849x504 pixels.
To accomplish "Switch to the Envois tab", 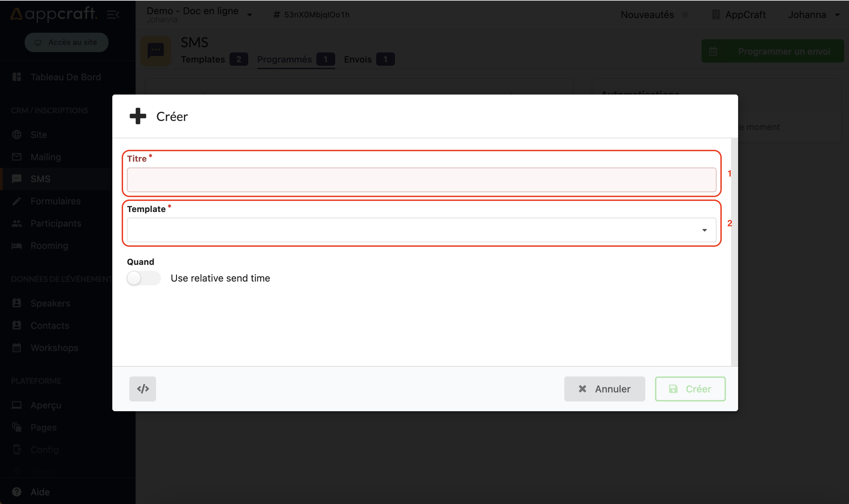I will [358, 59].
